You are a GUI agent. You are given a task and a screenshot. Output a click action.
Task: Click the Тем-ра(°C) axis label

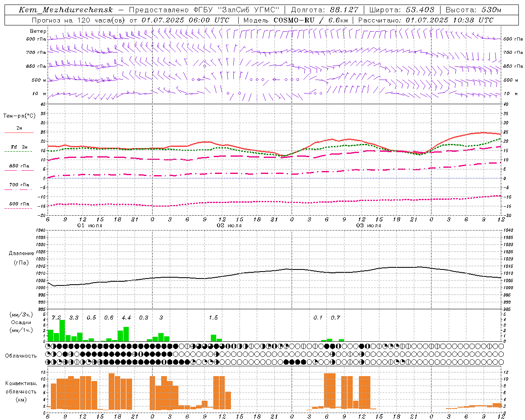[x=19, y=116]
